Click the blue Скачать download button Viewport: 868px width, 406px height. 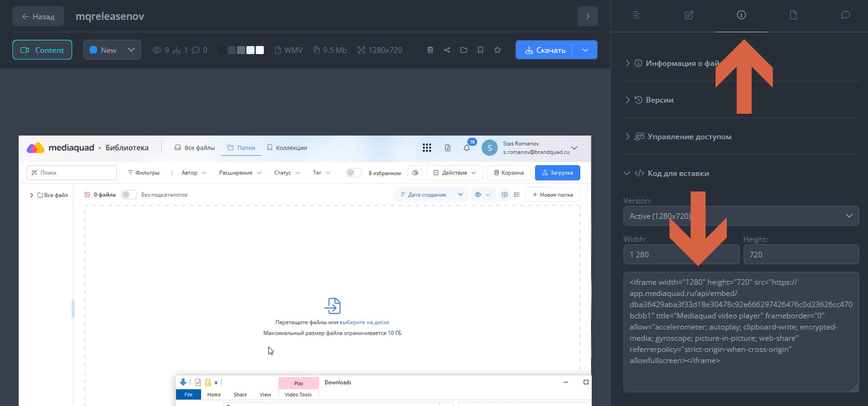pyautogui.click(x=545, y=50)
